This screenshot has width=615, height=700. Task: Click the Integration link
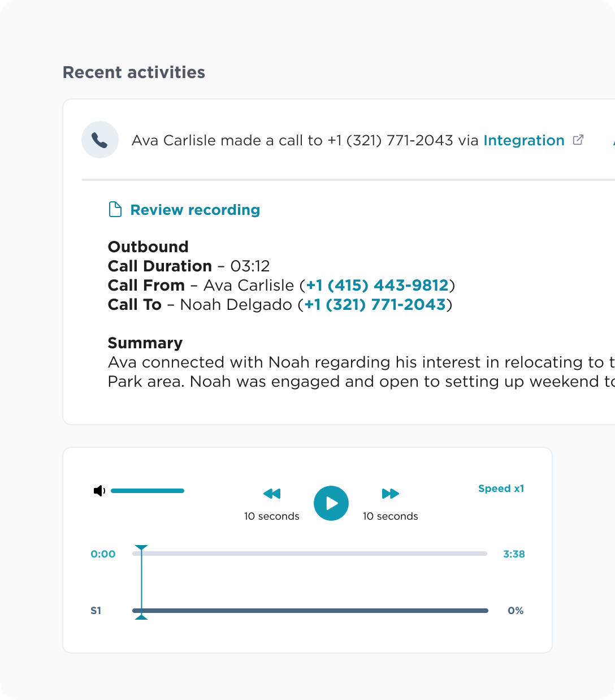click(x=524, y=140)
